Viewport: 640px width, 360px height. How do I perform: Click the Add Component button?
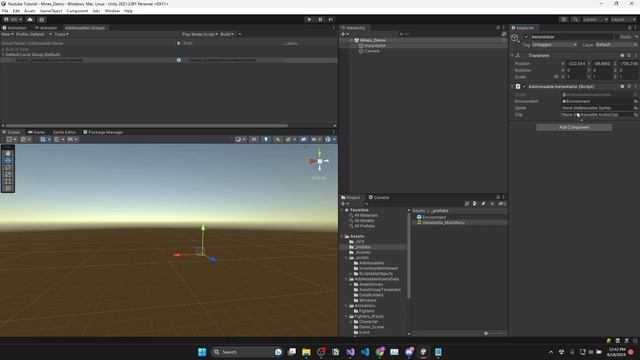point(574,127)
